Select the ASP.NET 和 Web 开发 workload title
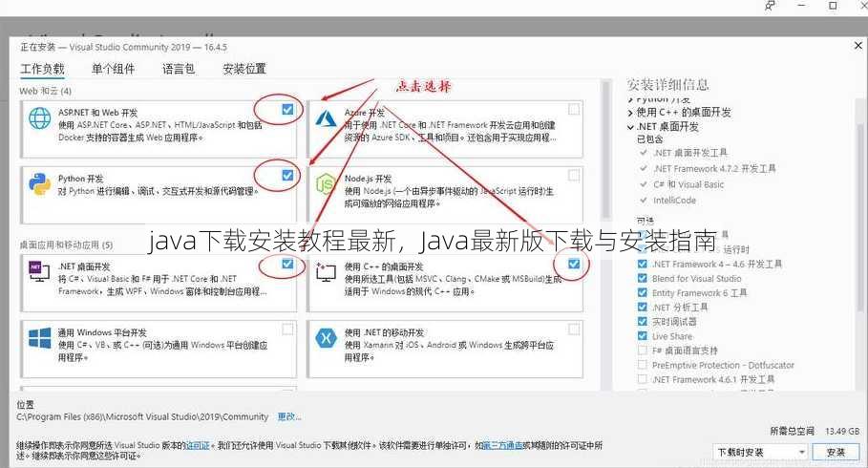This screenshot has width=868, height=468. (x=97, y=113)
